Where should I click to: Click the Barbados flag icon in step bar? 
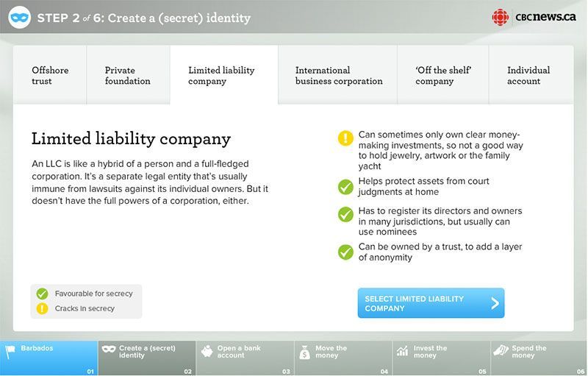click(10, 352)
